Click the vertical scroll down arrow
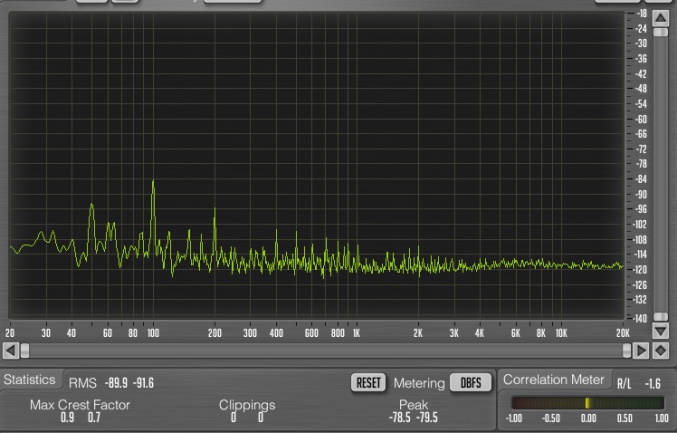 660,331
